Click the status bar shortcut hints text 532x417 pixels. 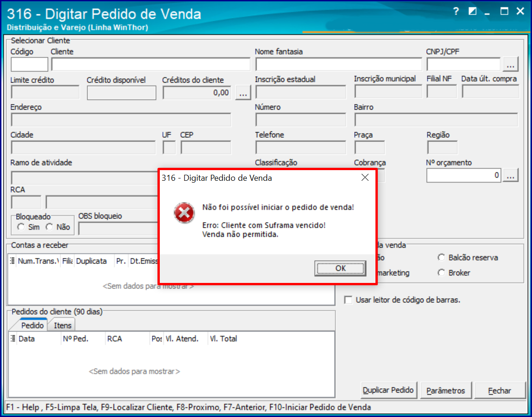(x=188, y=407)
